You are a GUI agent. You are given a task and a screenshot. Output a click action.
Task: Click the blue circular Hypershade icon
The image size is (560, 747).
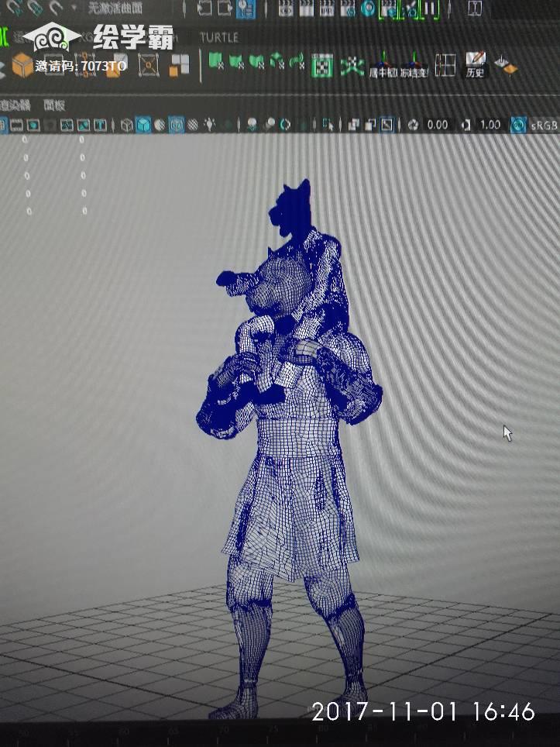[x=368, y=9]
